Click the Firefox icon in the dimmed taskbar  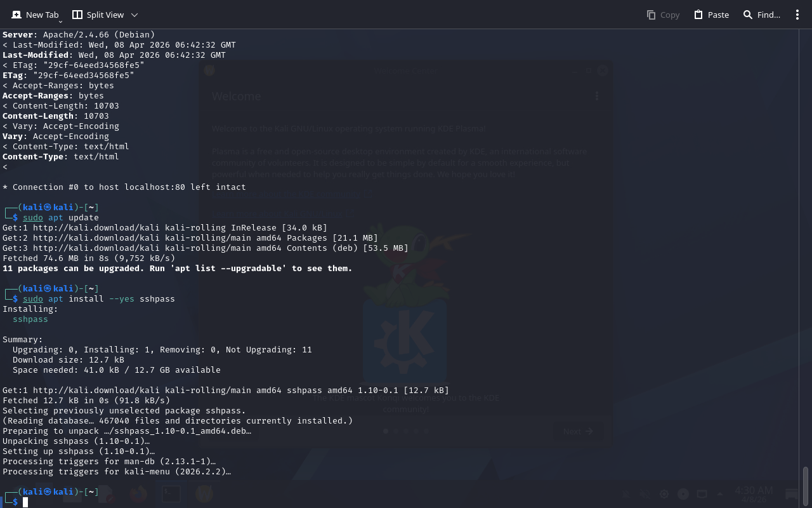click(138, 494)
